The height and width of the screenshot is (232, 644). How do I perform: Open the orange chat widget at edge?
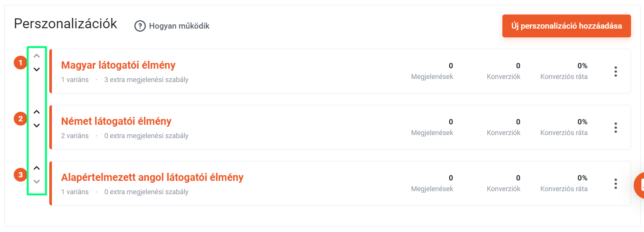pos(639,185)
